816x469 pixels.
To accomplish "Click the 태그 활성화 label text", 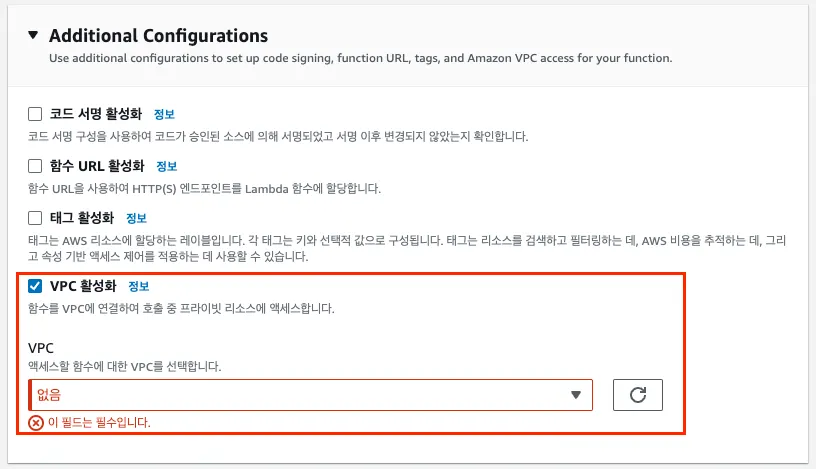I will [82, 218].
